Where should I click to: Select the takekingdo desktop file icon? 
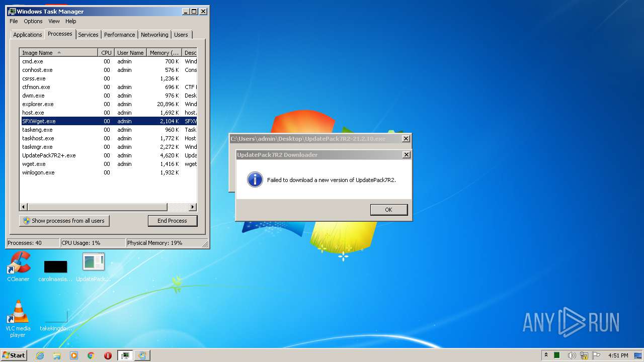click(x=55, y=320)
